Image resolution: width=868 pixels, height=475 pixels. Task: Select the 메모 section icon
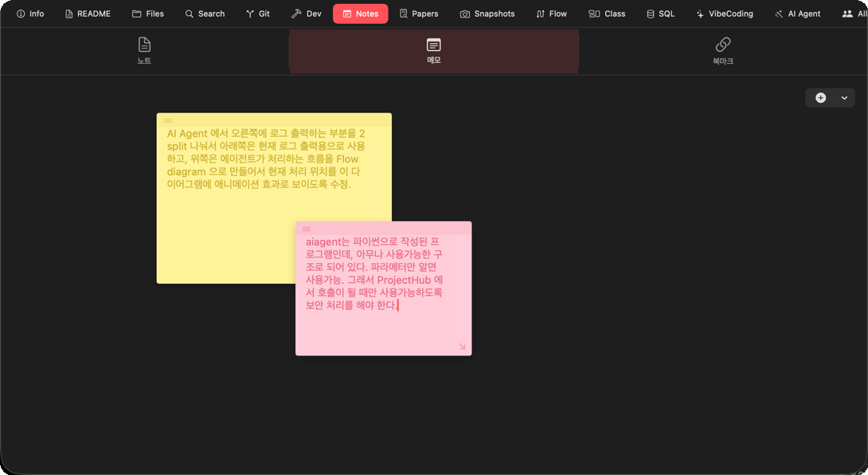pos(433,45)
